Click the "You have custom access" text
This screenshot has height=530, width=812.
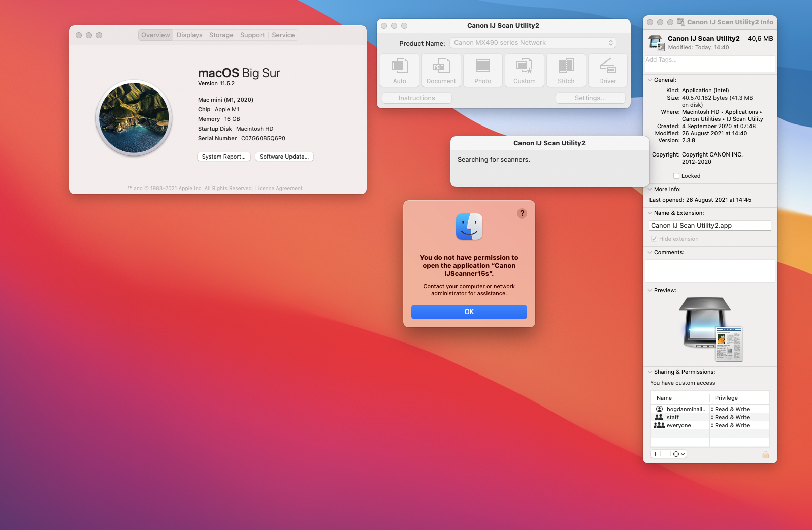pos(683,383)
